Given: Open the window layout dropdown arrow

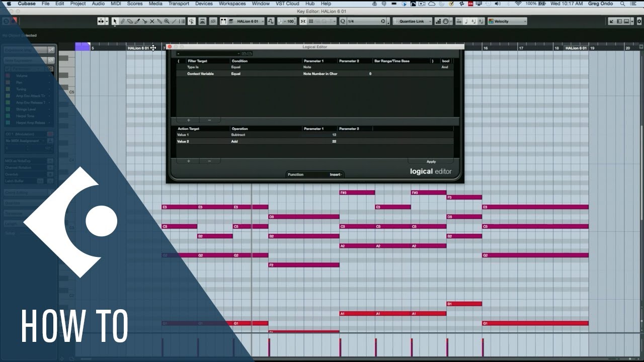Looking at the screenshot, I should pyautogui.click(x=632, y=21).
